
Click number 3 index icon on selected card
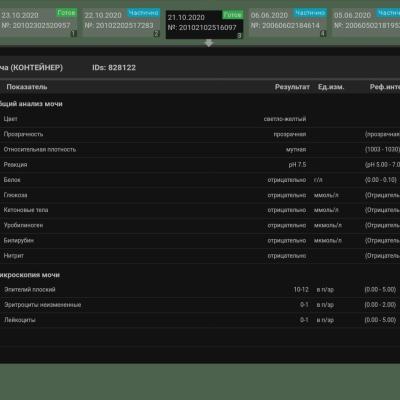point(239,35)
